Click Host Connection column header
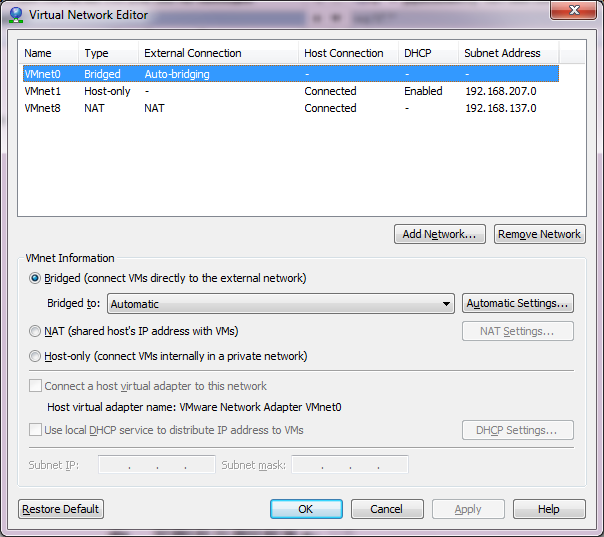The width and height of the screenshot is (604, 537). tap(348, 53)
